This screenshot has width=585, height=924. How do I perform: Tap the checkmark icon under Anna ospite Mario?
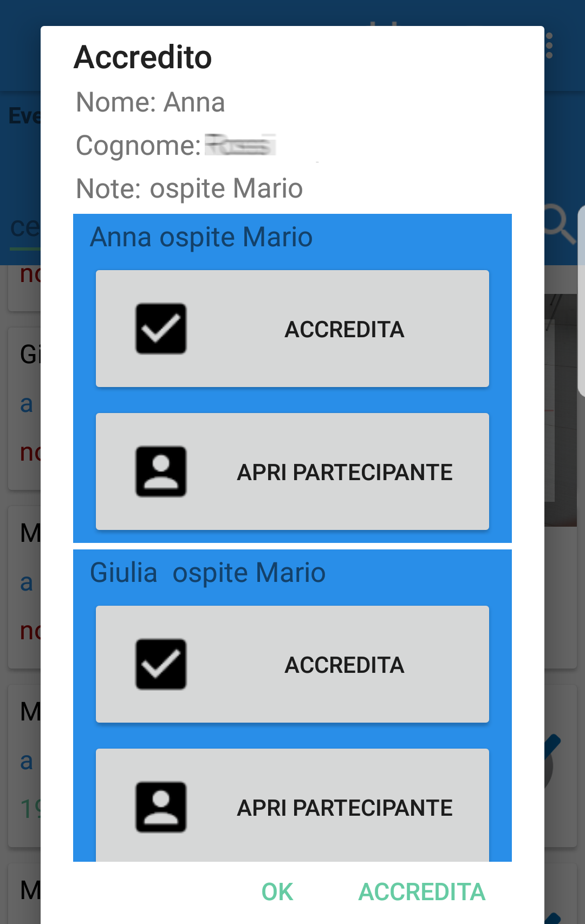point(161,329)
